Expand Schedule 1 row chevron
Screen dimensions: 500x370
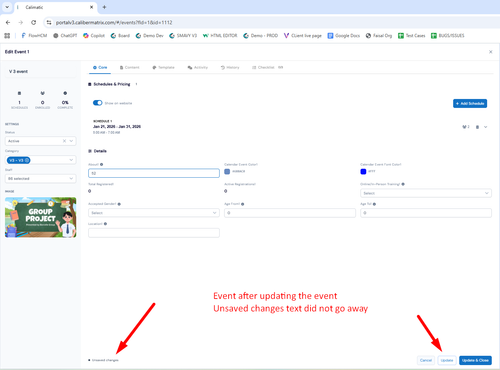(x=486, y=127)
